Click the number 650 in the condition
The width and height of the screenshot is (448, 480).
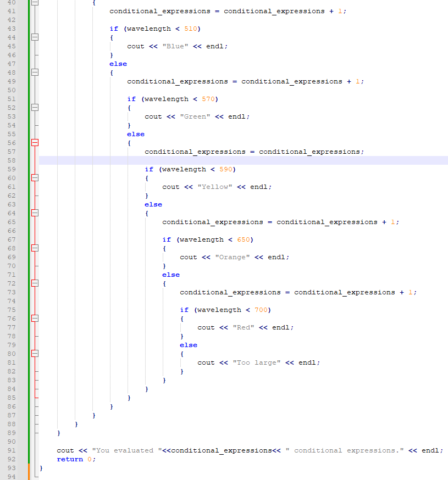click(244, 239)
